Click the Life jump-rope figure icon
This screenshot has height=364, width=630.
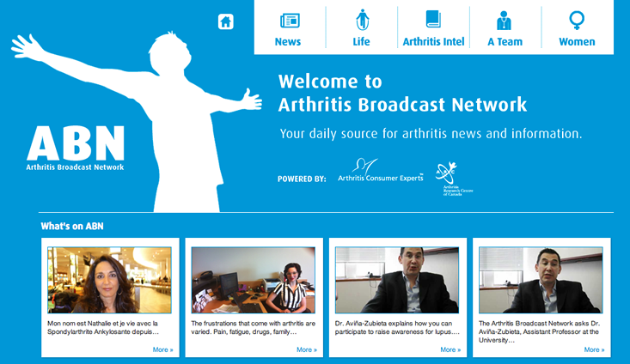click(362, 20)
